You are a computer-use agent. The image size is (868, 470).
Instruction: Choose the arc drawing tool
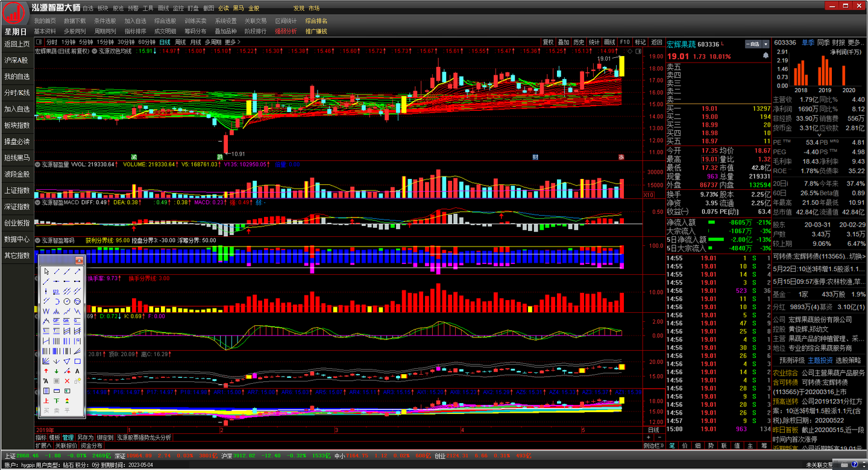(56, 301)
